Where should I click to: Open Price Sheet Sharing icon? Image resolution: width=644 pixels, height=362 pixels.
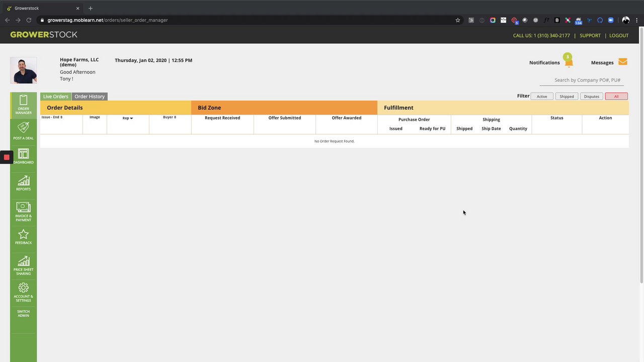tap(23, 261)
